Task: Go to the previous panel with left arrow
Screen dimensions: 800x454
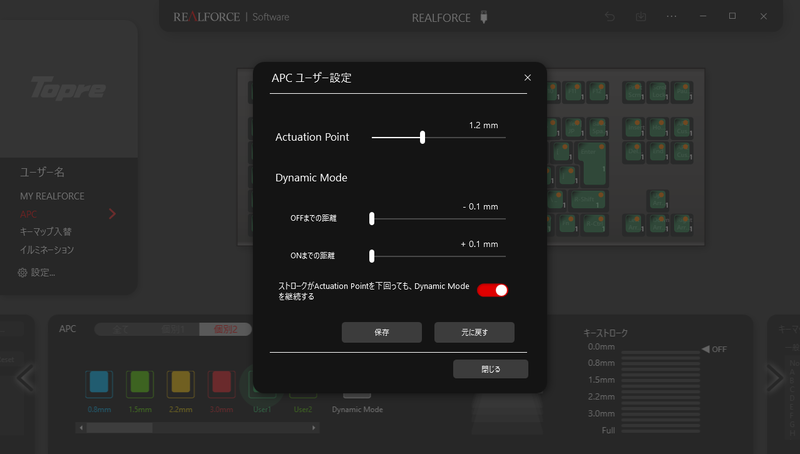Action: point(24,378)
